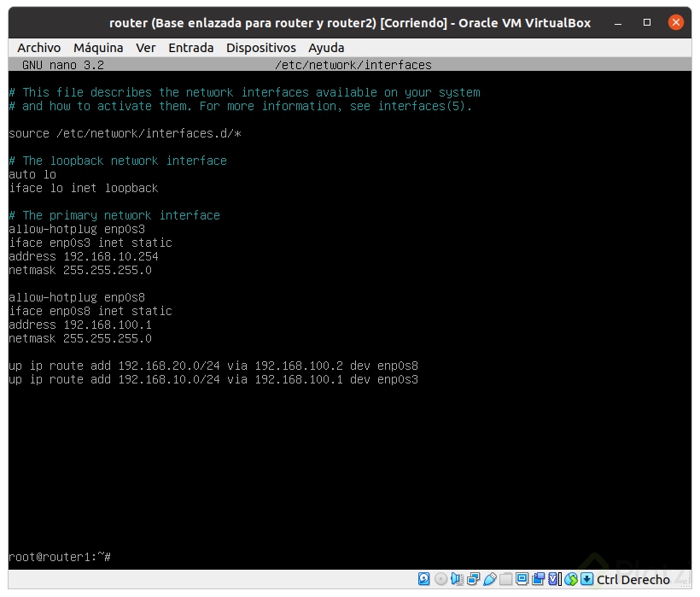Viewport: 700px width, 597px height.
Task: Open the Entrada menu
Action: (190, 48)
